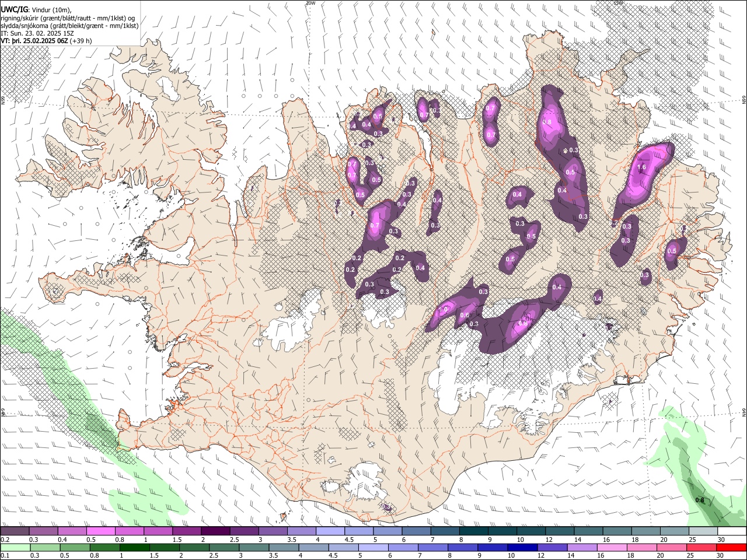Click the 'IT: Sun. 23. 02. 2025 15Z' line

coord(37,33)
